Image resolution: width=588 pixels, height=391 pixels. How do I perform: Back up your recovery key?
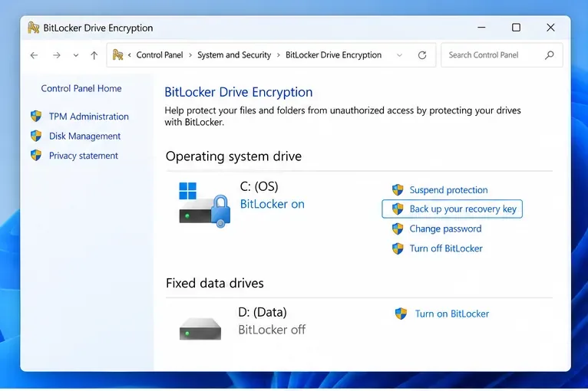coord(463,209)
